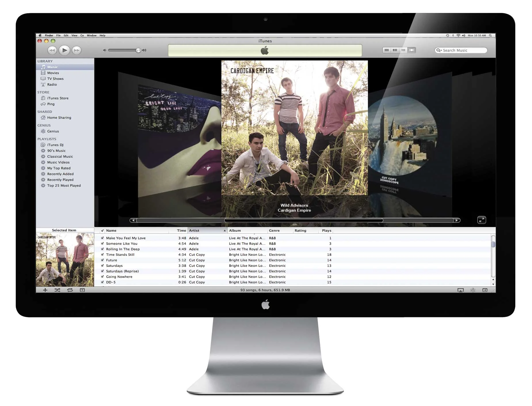Select the Recently Played playlist
Viewport: 532px width, 406px height.
65,180
